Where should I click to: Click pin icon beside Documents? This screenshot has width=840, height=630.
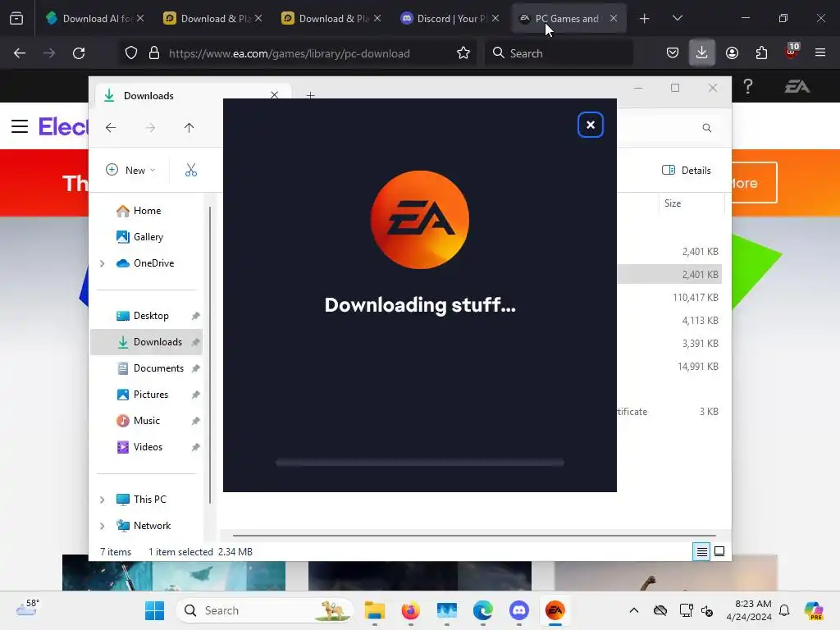click(195, 368)
